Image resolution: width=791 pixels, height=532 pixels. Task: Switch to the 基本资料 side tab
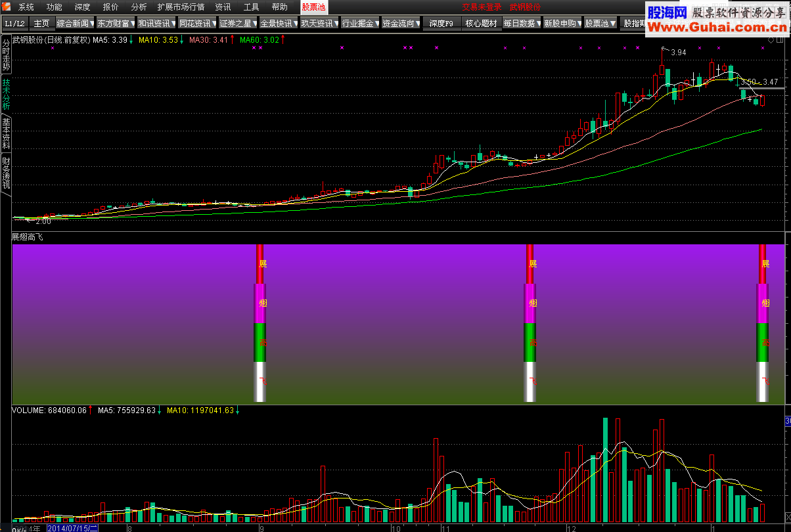6,134
